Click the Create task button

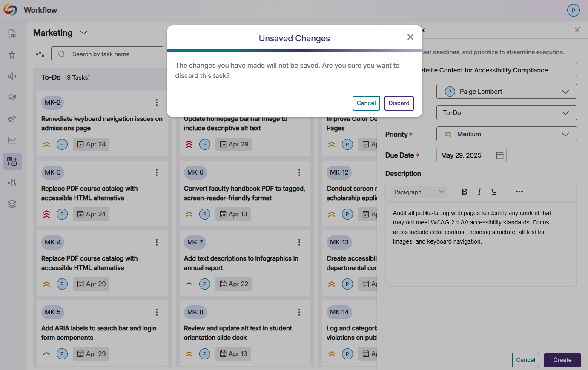point(562,360)
